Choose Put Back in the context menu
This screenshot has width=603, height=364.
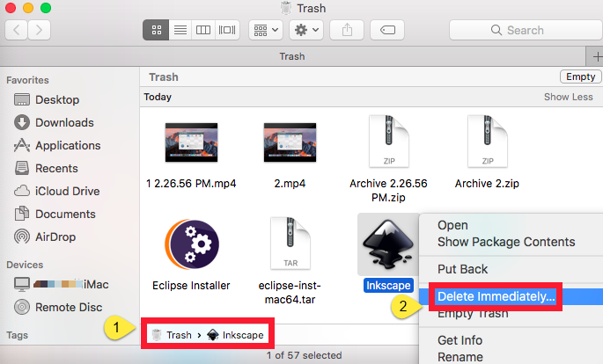click(463, 269)
